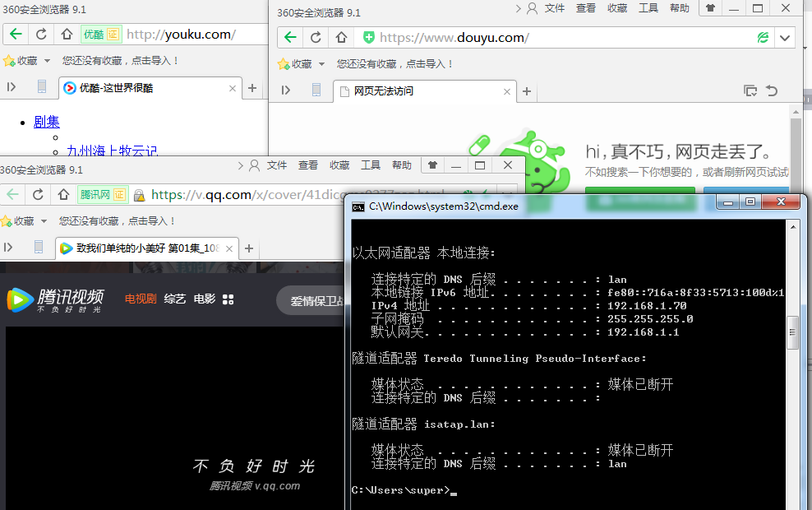Expand 收藏 dropdown arrow in youku window
Image resolution: width=812 pixels, height=510 pixels.
tap(47, 61)
